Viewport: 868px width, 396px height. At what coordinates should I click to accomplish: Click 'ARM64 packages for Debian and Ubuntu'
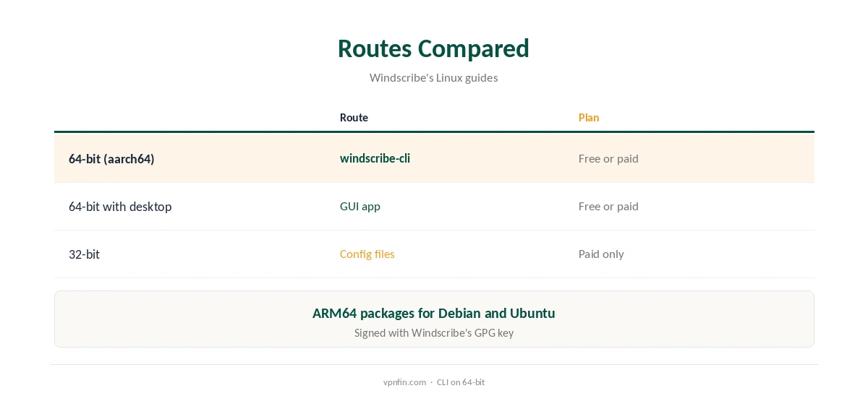click(434, 313)
